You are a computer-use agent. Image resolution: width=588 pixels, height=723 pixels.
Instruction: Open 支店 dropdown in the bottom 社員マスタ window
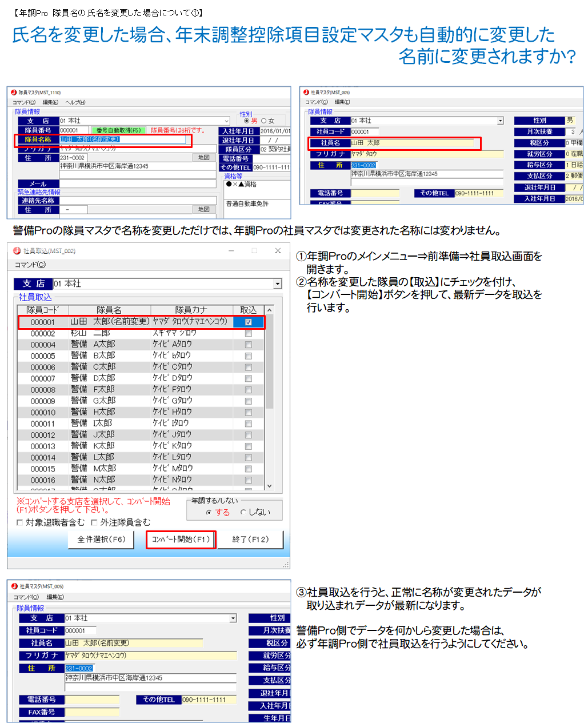(233, 618)
